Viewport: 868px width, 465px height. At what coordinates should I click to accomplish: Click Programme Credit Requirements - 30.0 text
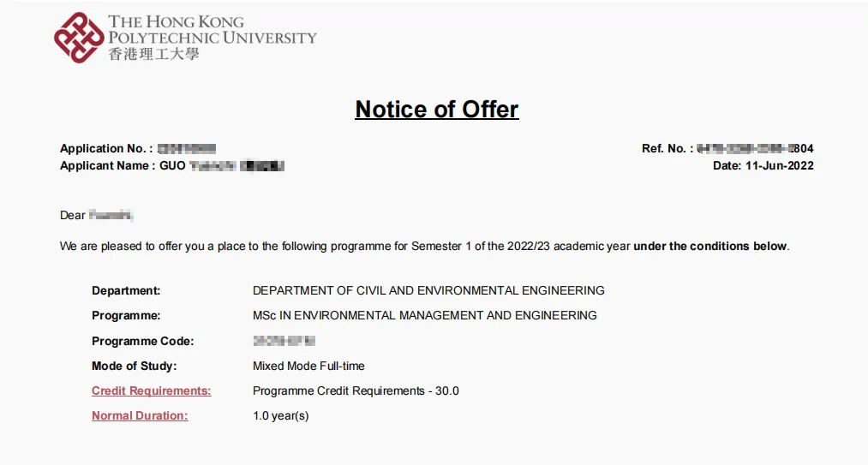[356, 391]
